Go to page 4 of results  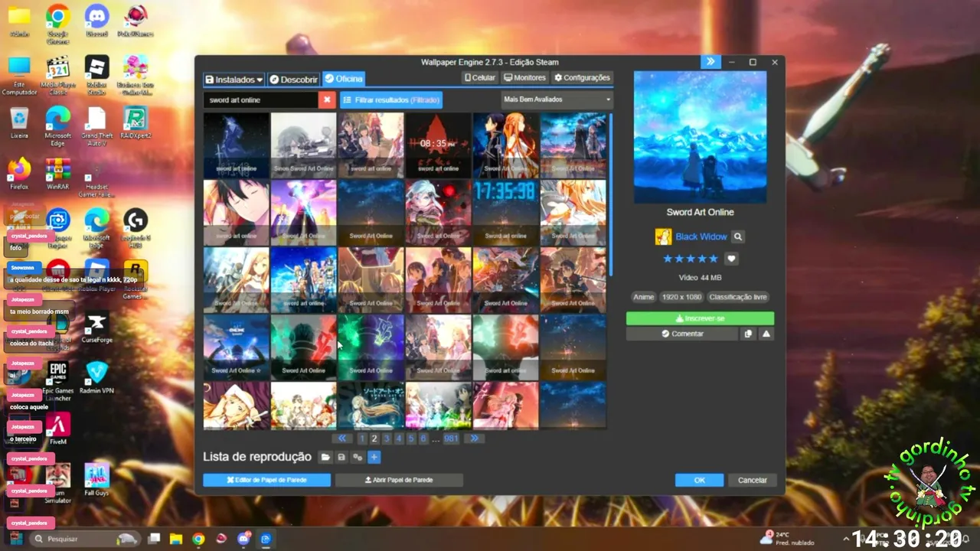point(399,439)
